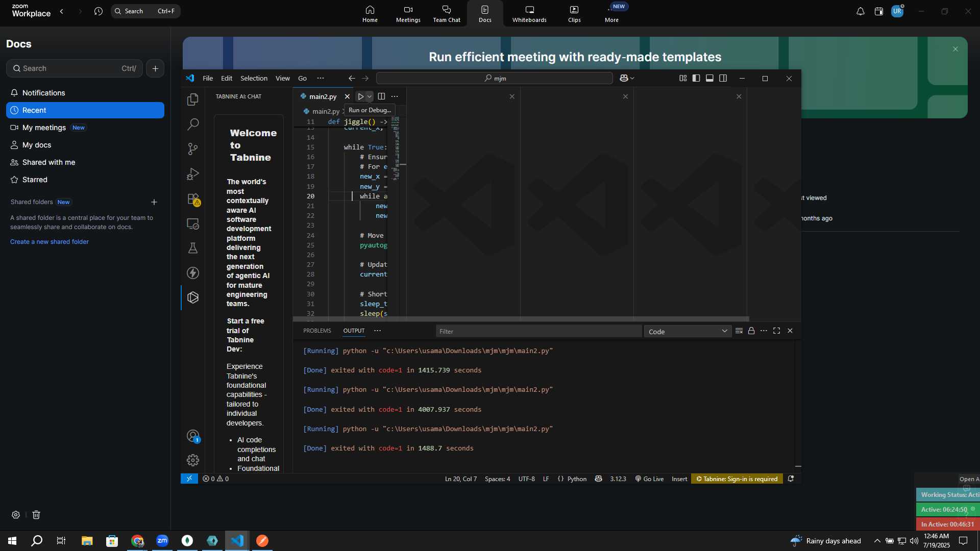Open Zoom notification bell in title bar
980x551 pixels.
pos(861,11)
